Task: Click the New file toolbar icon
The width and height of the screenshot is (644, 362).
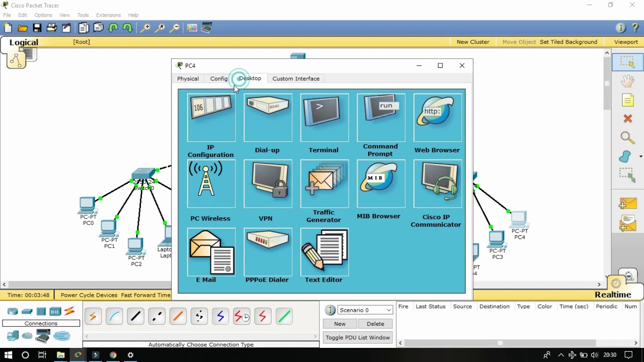Action: [x=8, y=28]
